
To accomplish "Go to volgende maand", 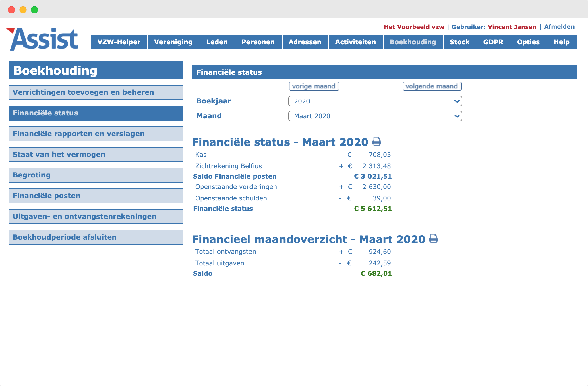I will coord(432,86).
